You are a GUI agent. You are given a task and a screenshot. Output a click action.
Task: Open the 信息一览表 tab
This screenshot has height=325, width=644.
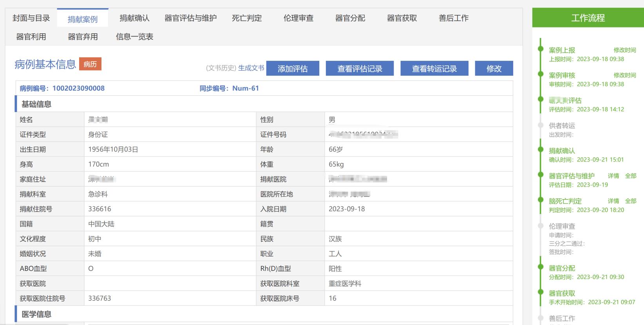point(134,37)
